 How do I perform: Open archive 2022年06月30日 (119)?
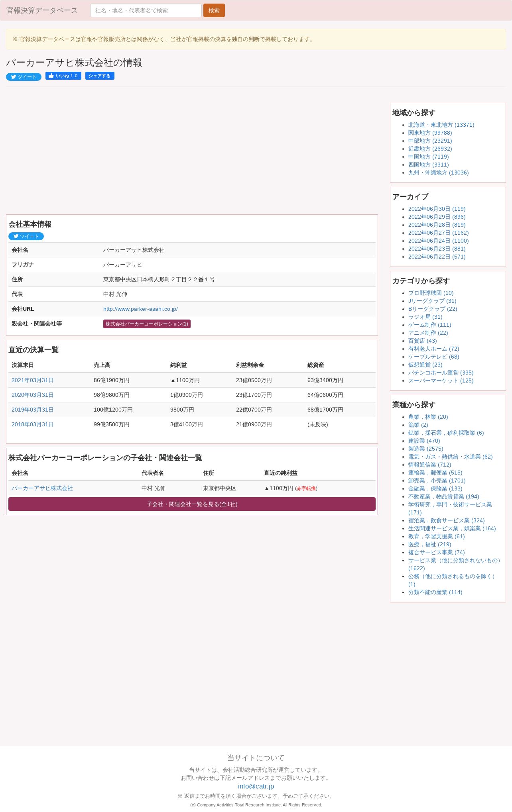coord(437,209)
